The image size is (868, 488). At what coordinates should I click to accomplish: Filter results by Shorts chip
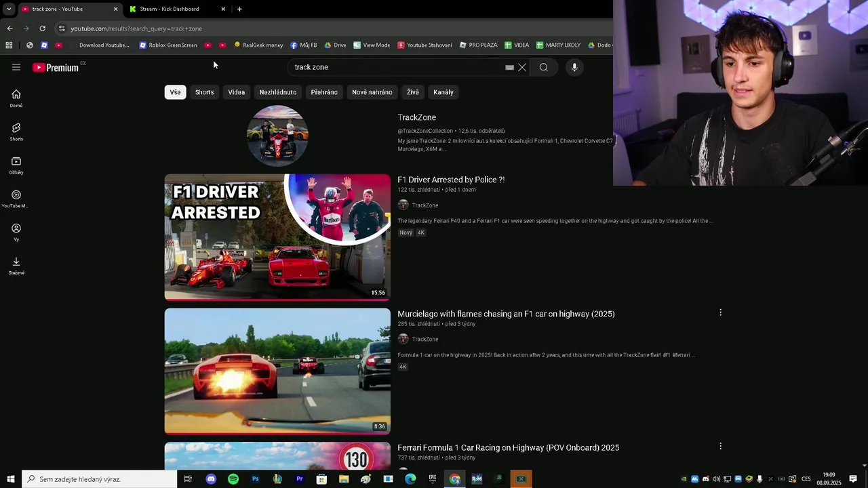pyautogui.click(x=204, y=92)
